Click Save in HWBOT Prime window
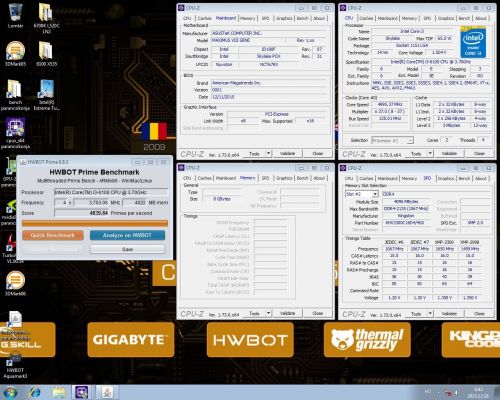Screen dimensions: 500x400 127,249
